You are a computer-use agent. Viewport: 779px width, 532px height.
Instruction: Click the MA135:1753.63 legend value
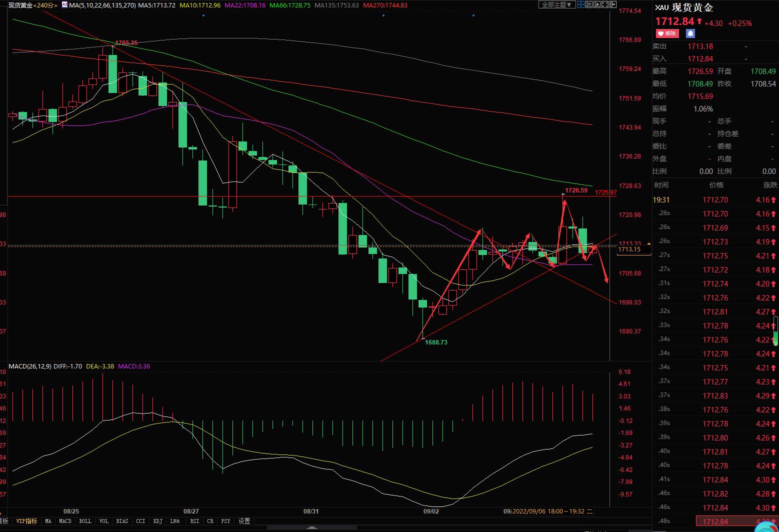pyautogui.click(x=336, y=5)
